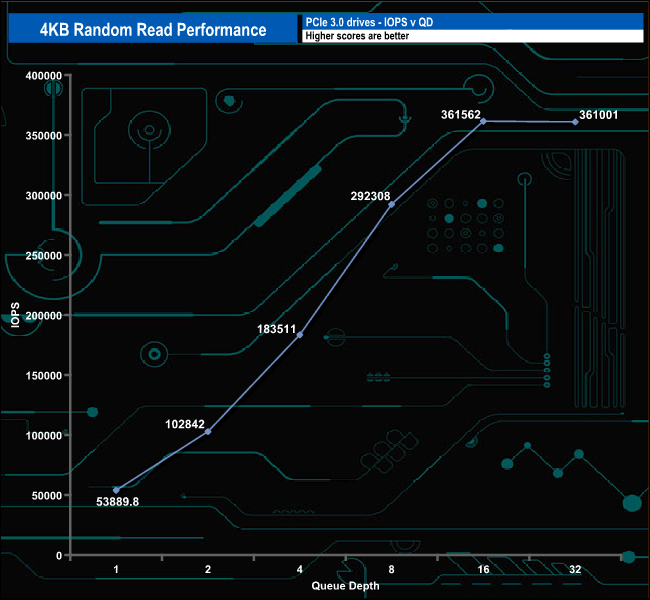The height and width of the screenshot is (600, 650).
Task: Click the PCIe 3.0 drives subtitle bar
Action: [473, 22]
